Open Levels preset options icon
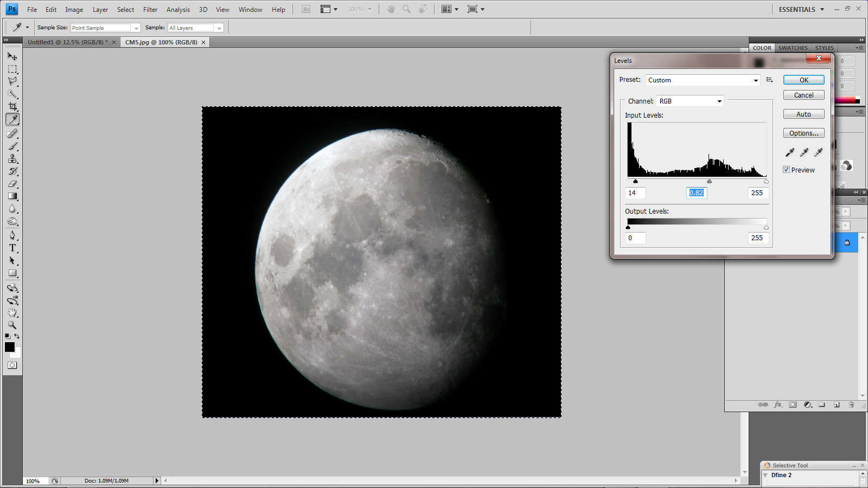 769,80
